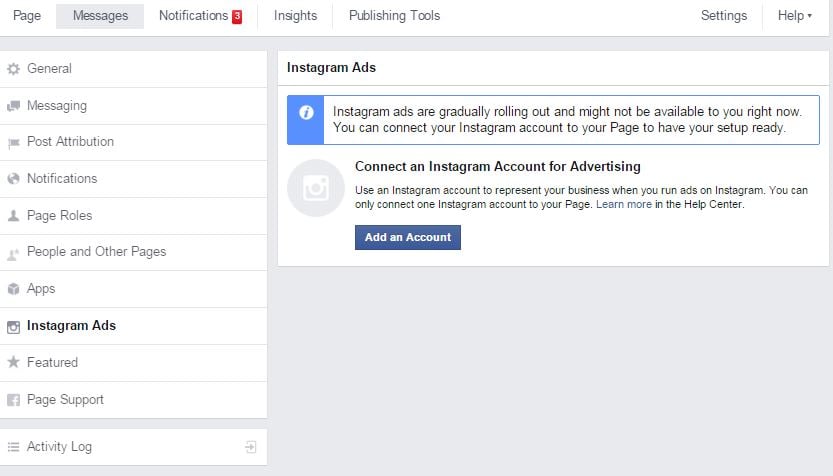Click the Instagram Ads panel heading
Image resolution: width=833 pixels, height=476 pixels.
tap(332, 68)
